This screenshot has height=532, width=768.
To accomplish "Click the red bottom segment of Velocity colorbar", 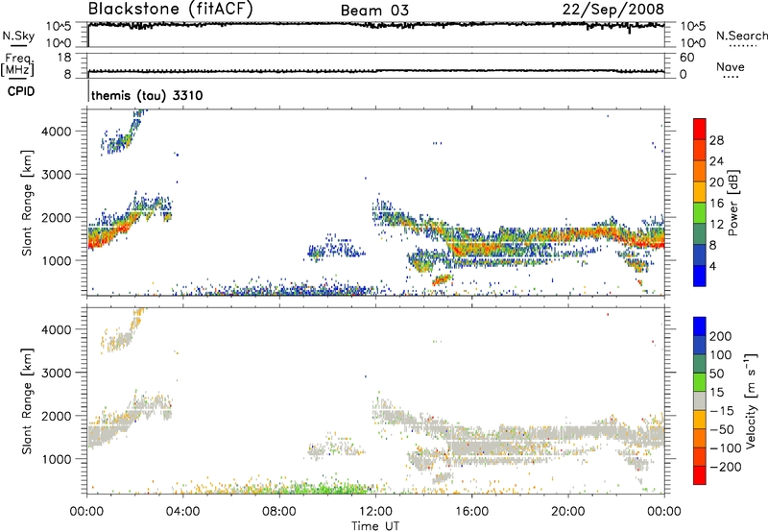I will [x=700, y=475].
